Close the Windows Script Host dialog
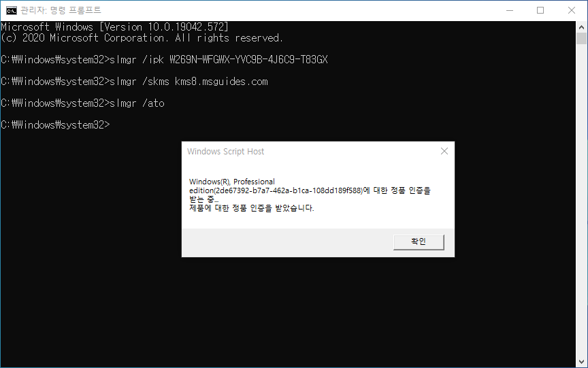588x368 pixels. [x=444, y=151]
